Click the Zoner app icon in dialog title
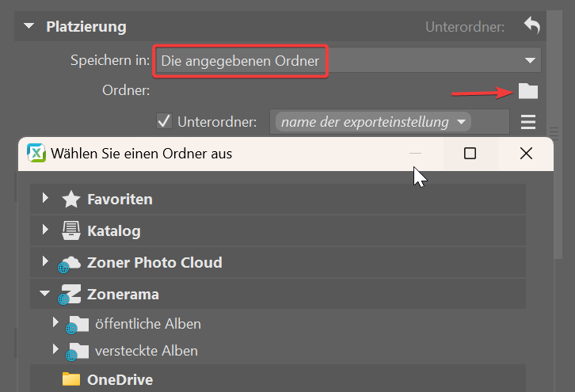 (x=36, y=153)
